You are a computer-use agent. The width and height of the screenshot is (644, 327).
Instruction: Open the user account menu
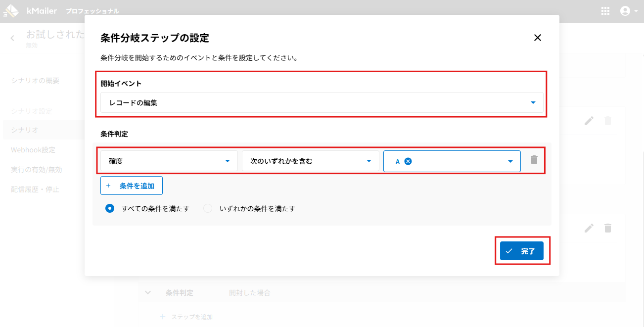pyautogui.click(x=629, y=11)
